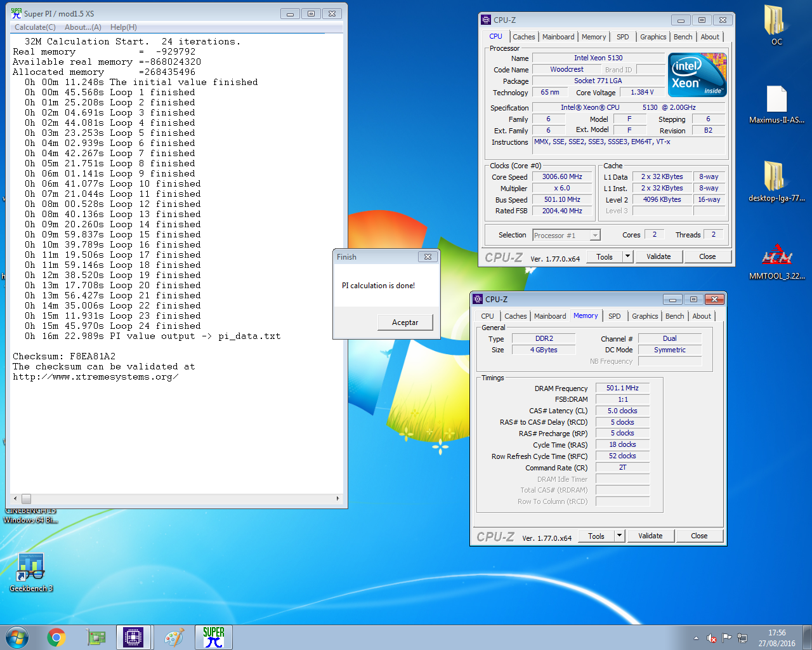Viewport: 812px width, 650px height.
Task: Click Close button in lower CPU-Z
Action: (699, 536)
